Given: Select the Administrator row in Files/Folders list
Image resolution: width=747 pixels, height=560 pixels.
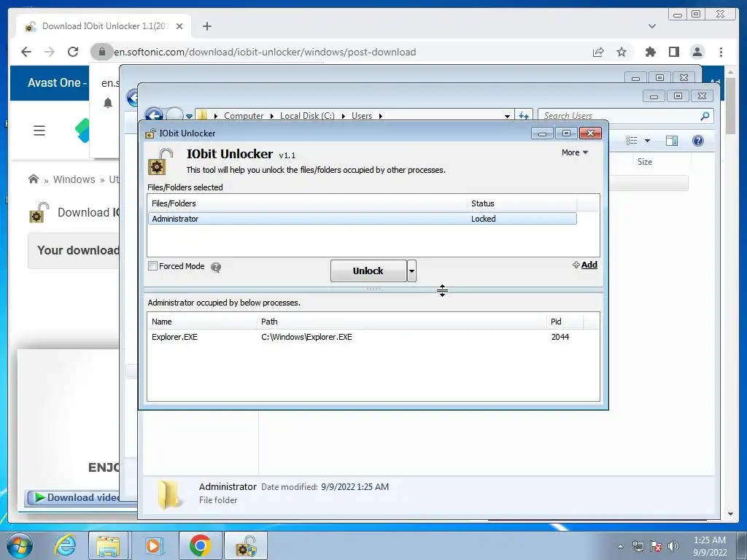Looking at the screenshot, I should [362, 219].
